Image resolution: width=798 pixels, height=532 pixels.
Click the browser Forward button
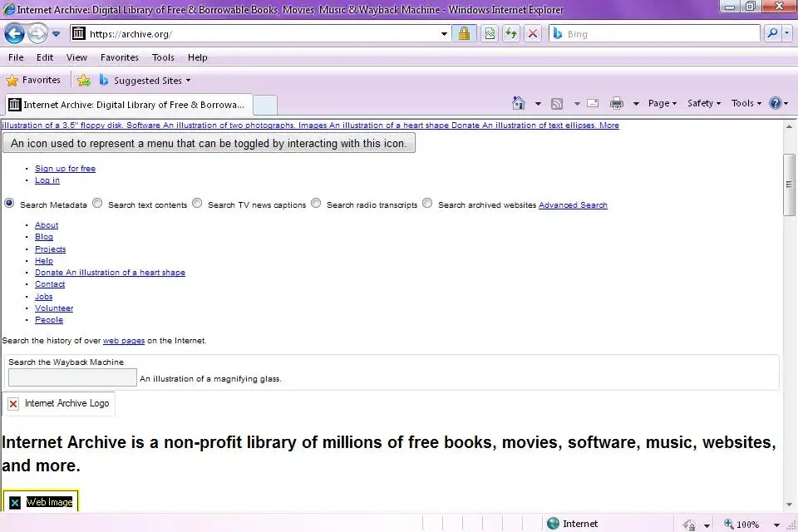coord(37,34)
